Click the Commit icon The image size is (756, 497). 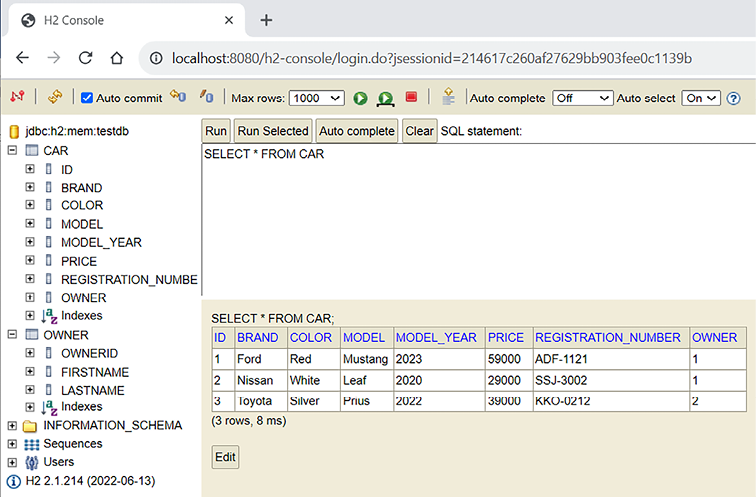207,97
